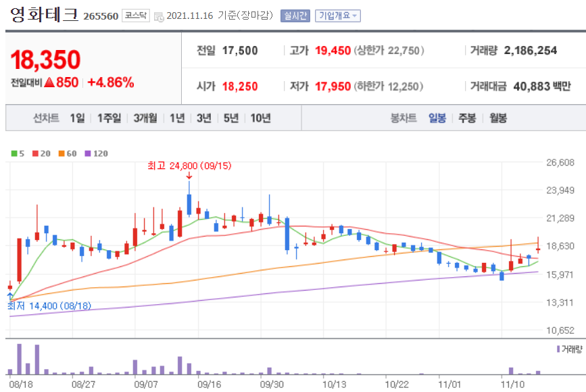
Task: Click the 상한가 22,750 text
Action: point(389,51)
